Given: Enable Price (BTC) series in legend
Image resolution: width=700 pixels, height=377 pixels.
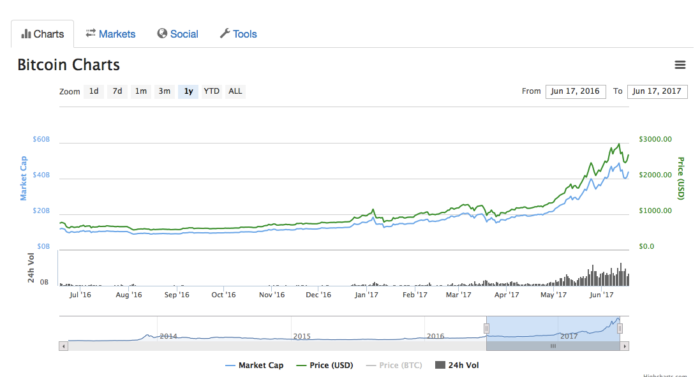Looking at the screenshot, I should tap(394, 365).
